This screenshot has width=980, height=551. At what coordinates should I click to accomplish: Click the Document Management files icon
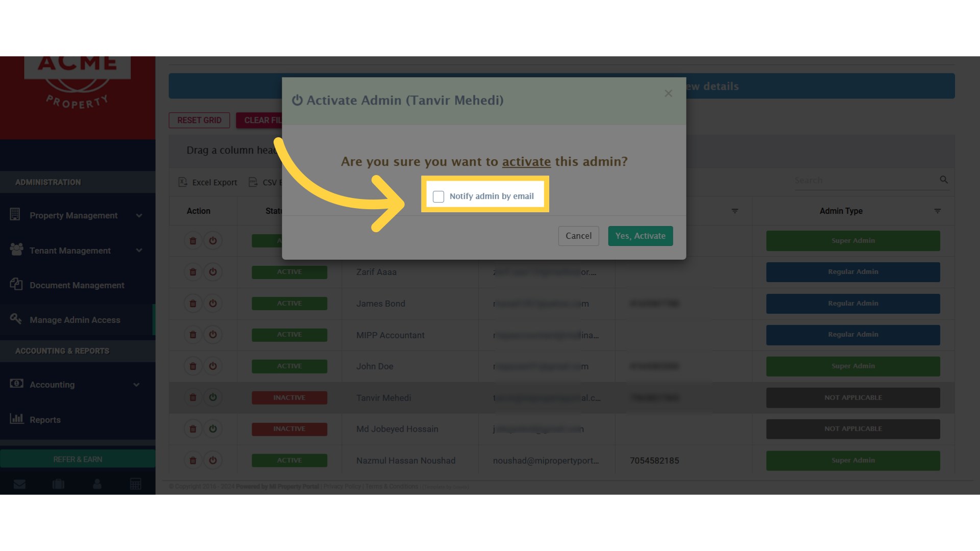(x=16, y=284)
